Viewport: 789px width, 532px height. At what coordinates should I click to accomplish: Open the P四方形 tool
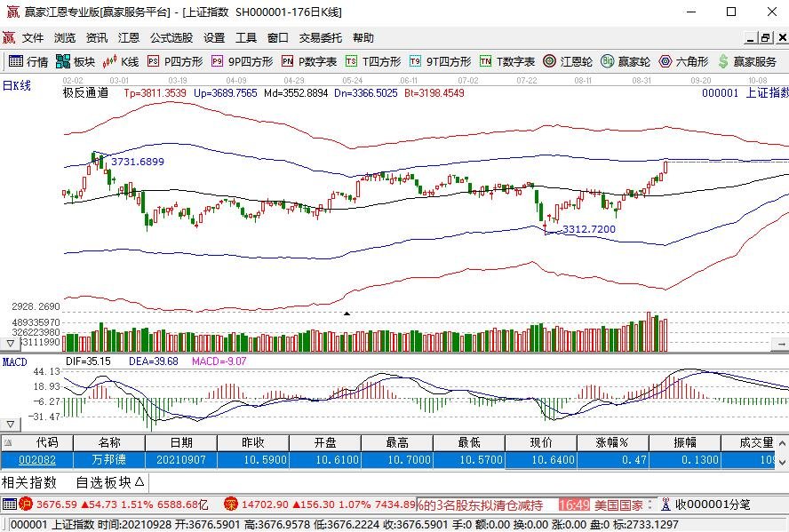(175, 62)
